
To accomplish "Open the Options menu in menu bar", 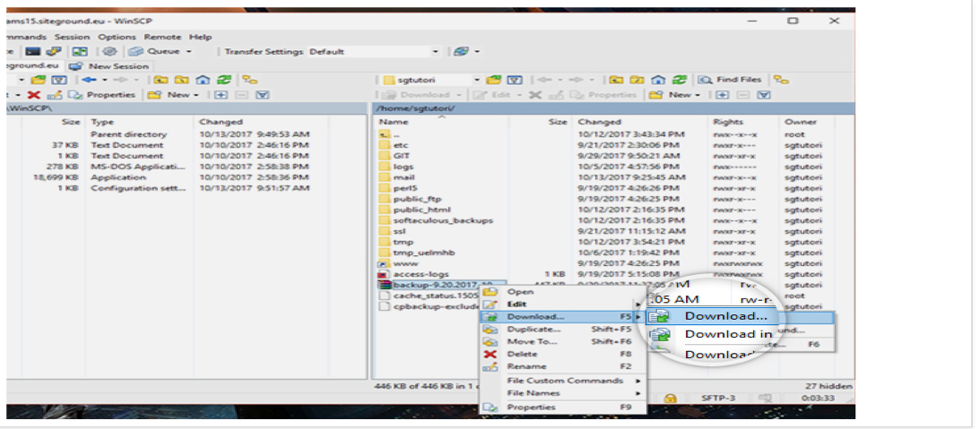I will click(117, 37).
